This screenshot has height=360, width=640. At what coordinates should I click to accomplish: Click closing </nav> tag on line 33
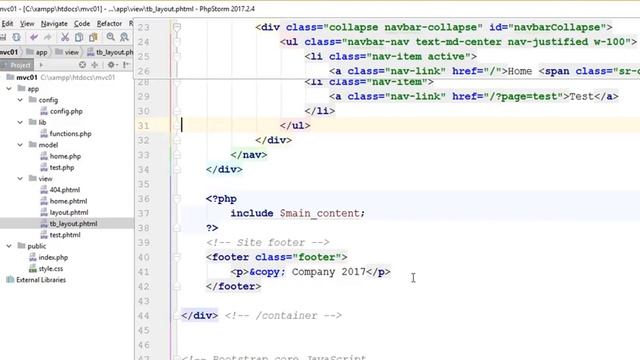pos(249,155)
